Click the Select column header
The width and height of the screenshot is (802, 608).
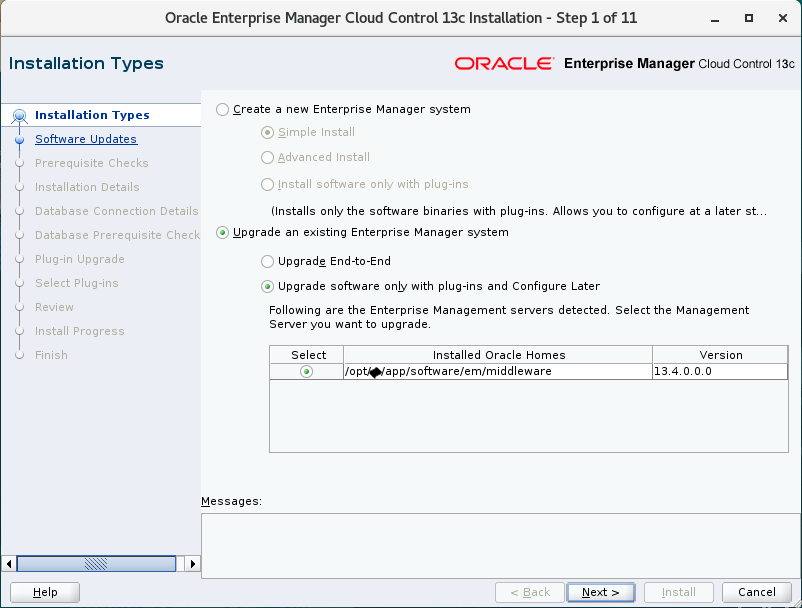point(307,355)
